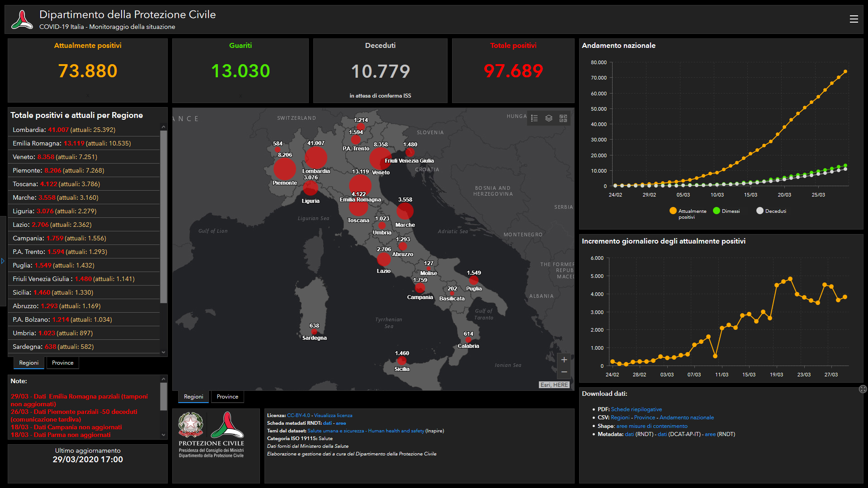Select Lombardia row in the region list
868x488 pixels.
click(x=84, y=130)
